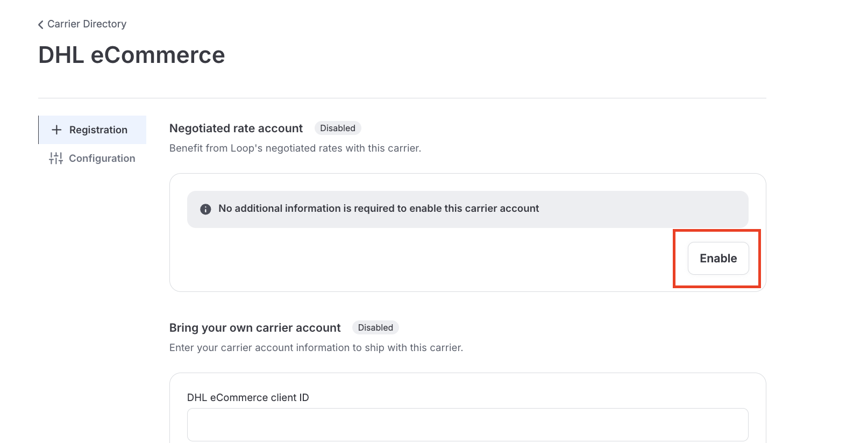
Task: Select the Bring your own carrier account heading
Action: (255, 328)
